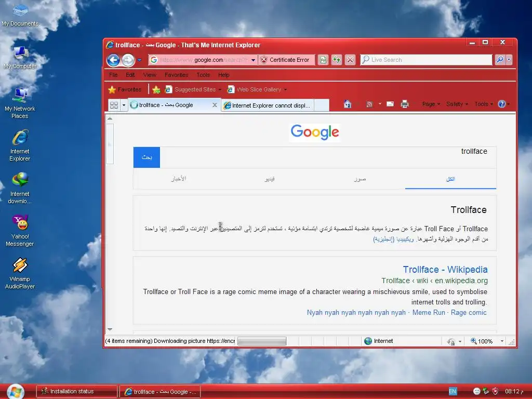Open the View menu
The height and width of the screenshot is (399, 532).
click(x=150, y=75)
